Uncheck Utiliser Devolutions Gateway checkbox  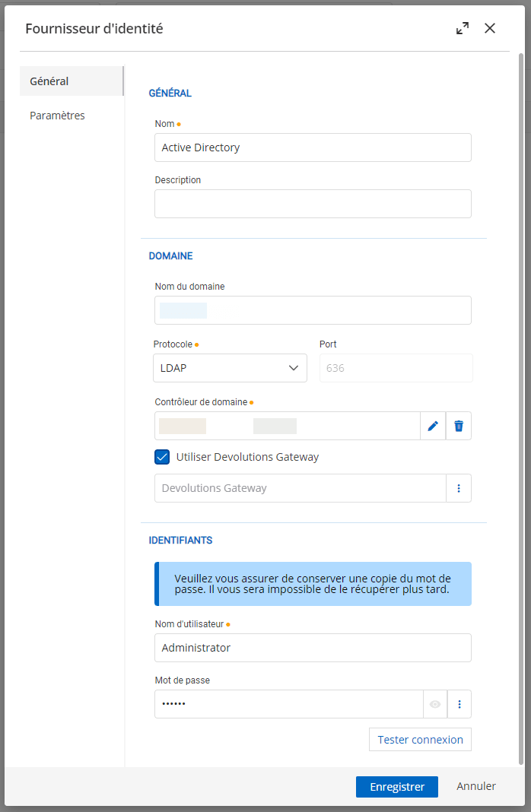click(x=162, y=457)
